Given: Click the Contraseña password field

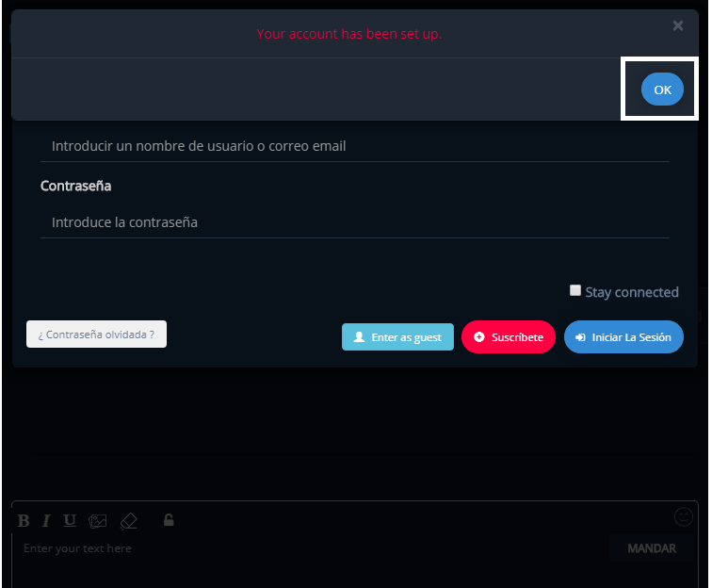Looking at the screenshot, I should 354,223.
